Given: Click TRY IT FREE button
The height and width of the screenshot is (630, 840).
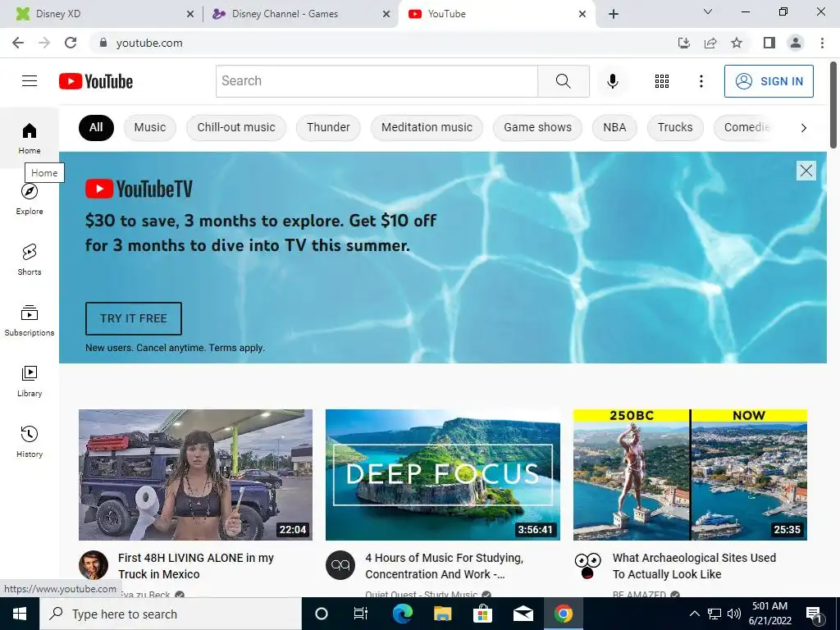Looking at the screenshot, I should pos(134,318).
